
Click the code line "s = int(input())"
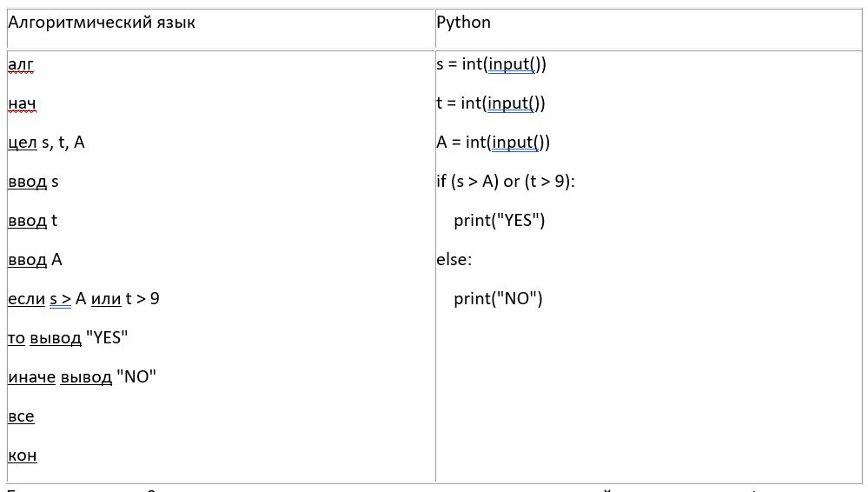click(491, 64)
